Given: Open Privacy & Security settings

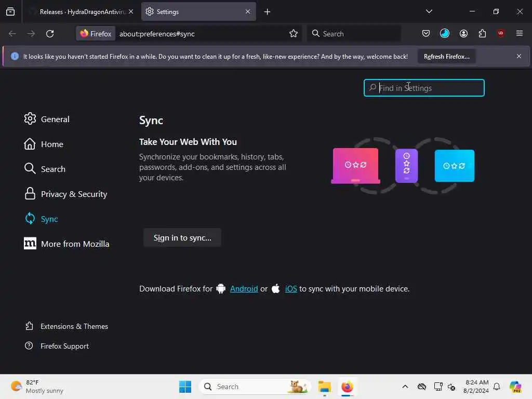Looking at the screenshot, I should [x=66, y=194].
